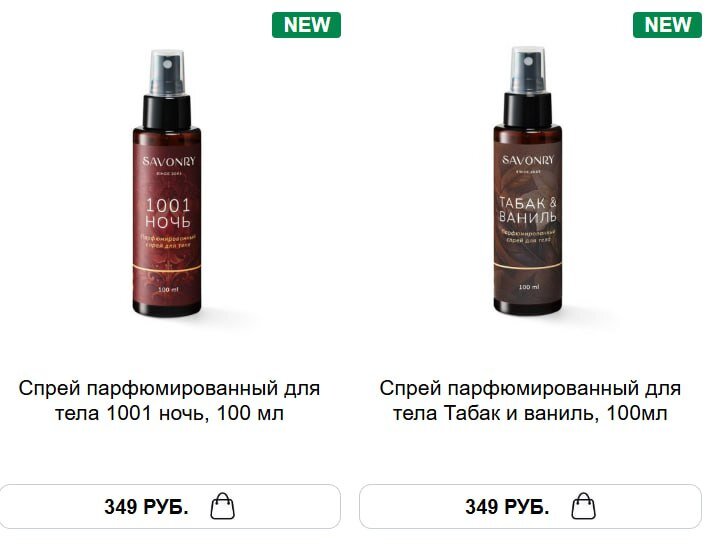Click the NEW badge above the Табак и ваниль spray
Image resolution: width=712 pixels, height=556 pixels.
point(668,25)
